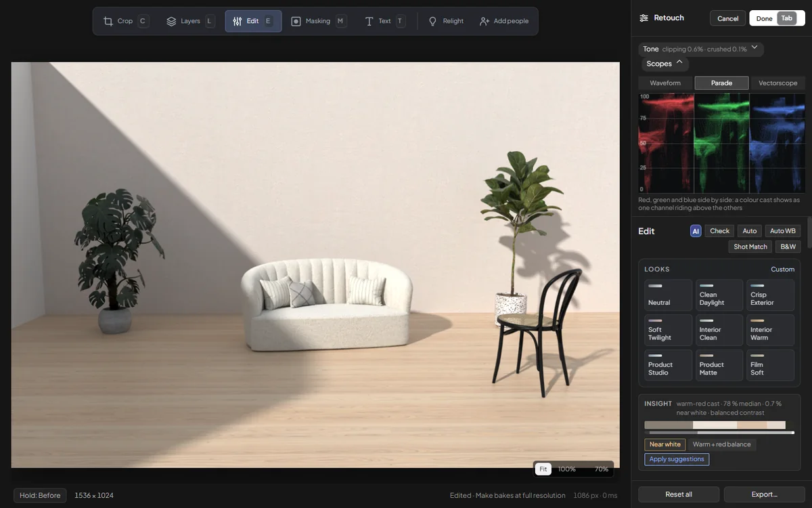Screen dimensions: 812x508
Task: Open the 70% zoom level option
Action: tap(601, 469)
